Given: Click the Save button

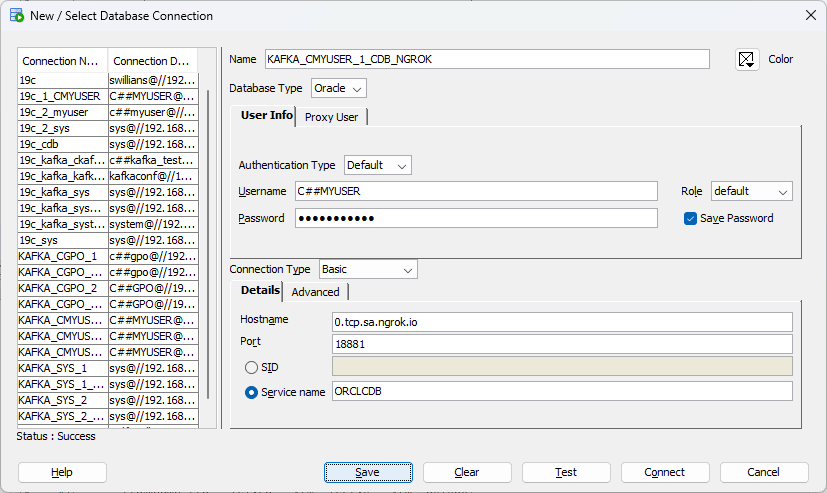Looking at the screenshot, I should coord(367,472).
